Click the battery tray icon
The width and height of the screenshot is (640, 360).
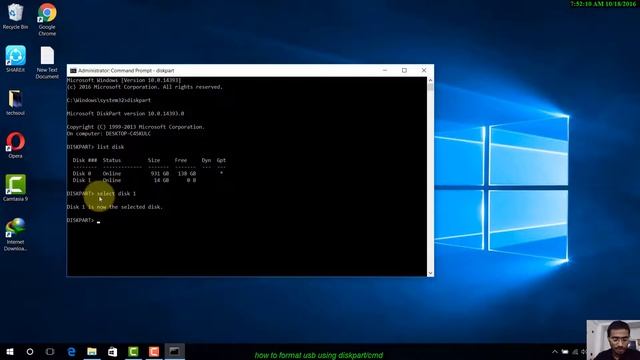565,352
